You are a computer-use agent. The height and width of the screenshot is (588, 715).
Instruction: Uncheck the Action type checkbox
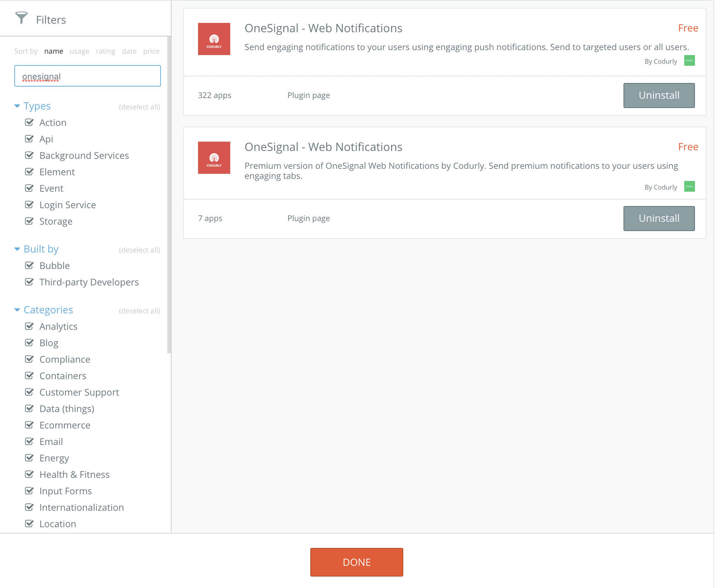29,123
